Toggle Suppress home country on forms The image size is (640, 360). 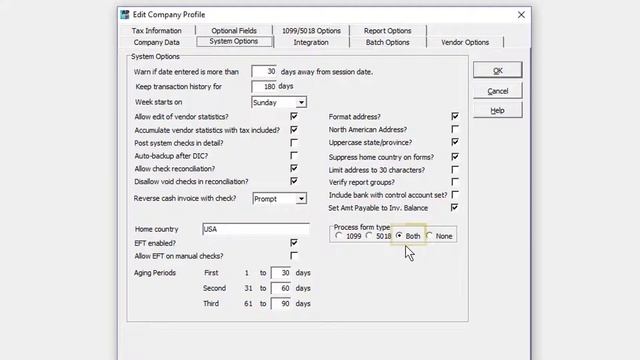[455, 157]
